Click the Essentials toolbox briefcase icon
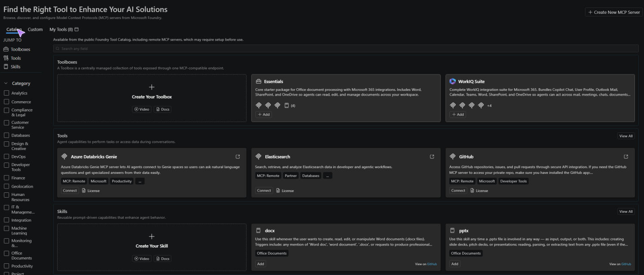 click(258, 81)
